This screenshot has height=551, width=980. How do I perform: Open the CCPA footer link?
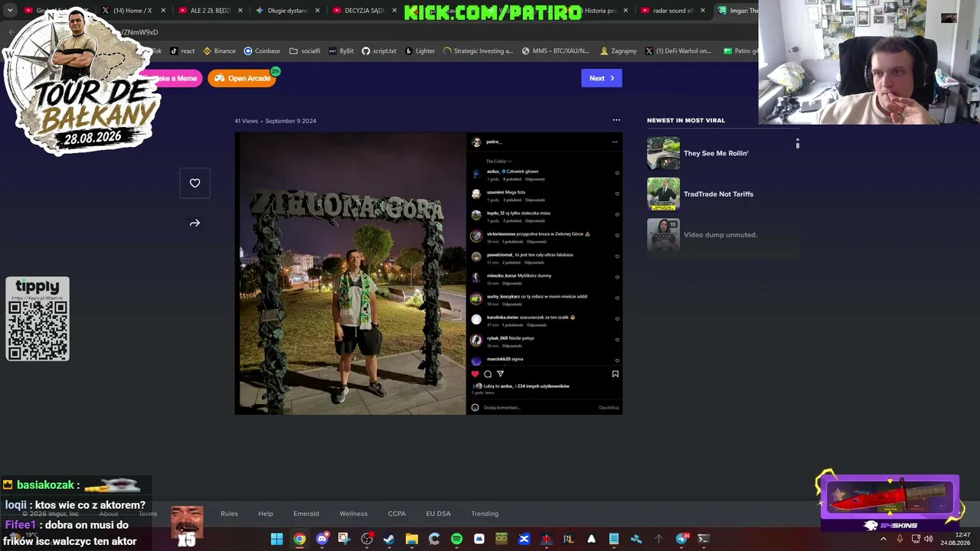tap(397, 514)
